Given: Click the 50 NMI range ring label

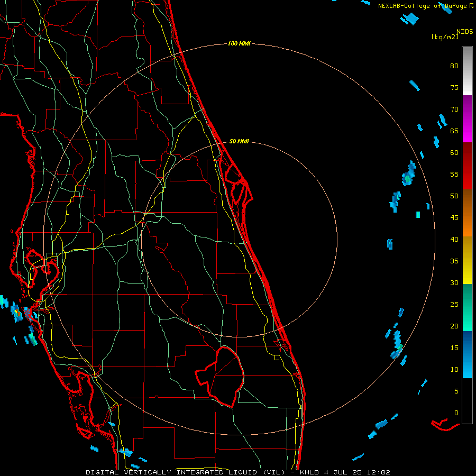Looking at the screenshot, I should 239,141.
